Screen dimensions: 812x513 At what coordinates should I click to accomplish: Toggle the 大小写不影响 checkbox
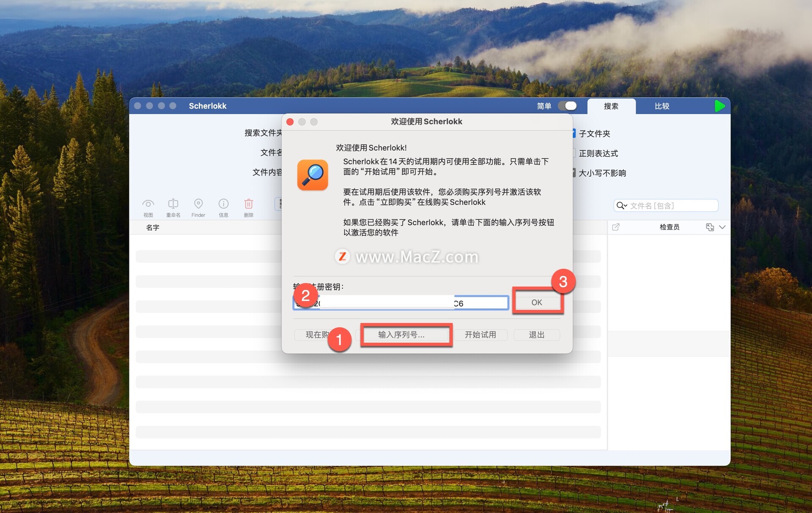click(x=574, y=173)
